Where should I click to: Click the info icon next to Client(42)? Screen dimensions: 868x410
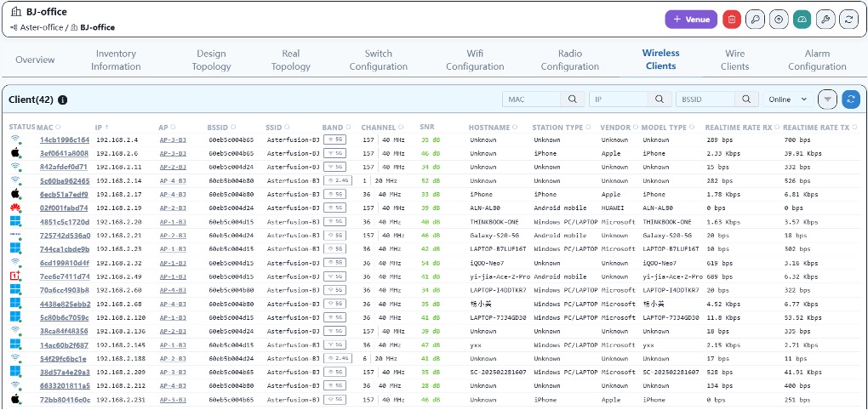click(x=63, y=100)
